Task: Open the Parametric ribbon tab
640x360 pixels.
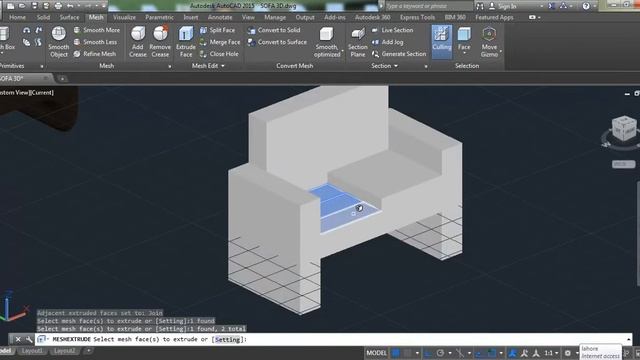Action: pos(159,17)
